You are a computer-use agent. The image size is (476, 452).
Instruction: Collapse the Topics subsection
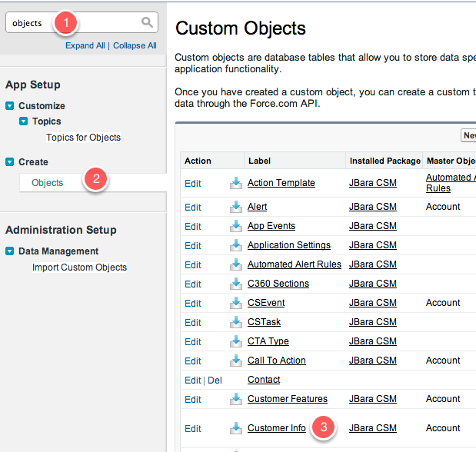click(x=23, y=121)
